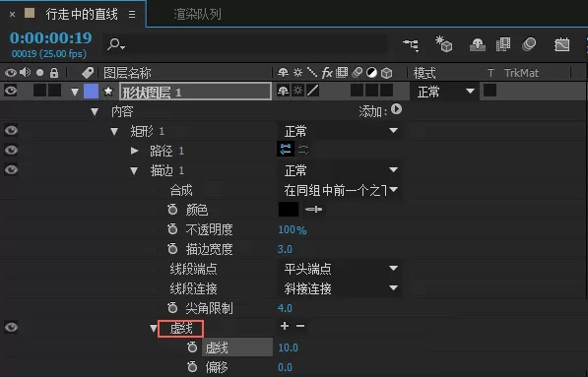This screenshot has width=588, height=377.
Task: Click the quality column header icon
Action: [x=312, y=72]
